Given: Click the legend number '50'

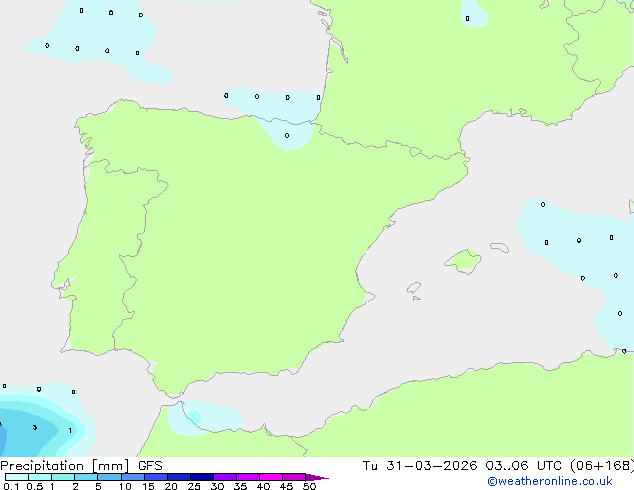Looking at the screenshot, I should [x=309, y=486].
